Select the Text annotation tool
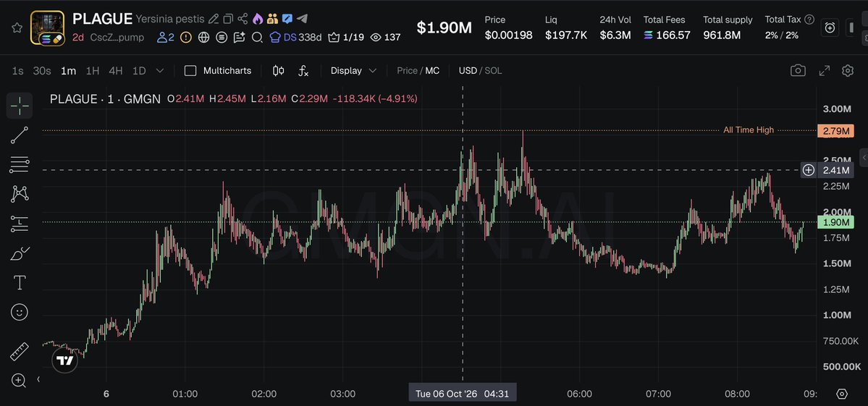This screenshot has height=406, width=868. (20, 283)
